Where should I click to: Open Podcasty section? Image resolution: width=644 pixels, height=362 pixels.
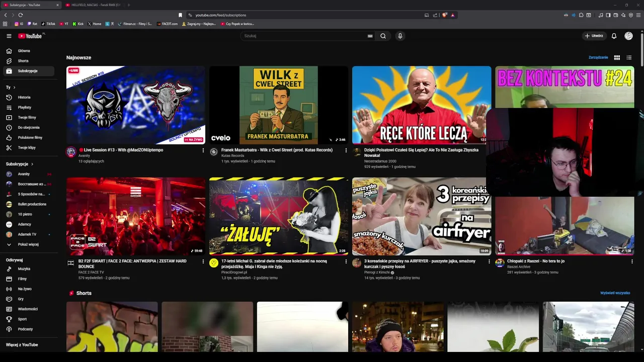point(29,329)
